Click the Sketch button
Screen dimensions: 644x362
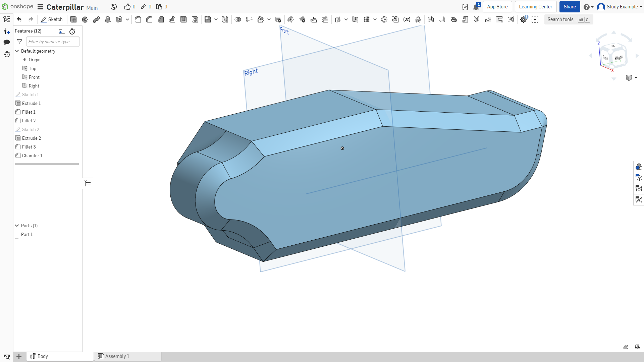pos(52,19)
